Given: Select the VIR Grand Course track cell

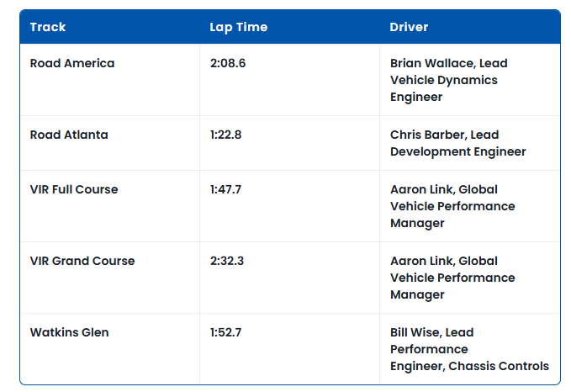Looking at the screenshot, I should tap(82, 261).
